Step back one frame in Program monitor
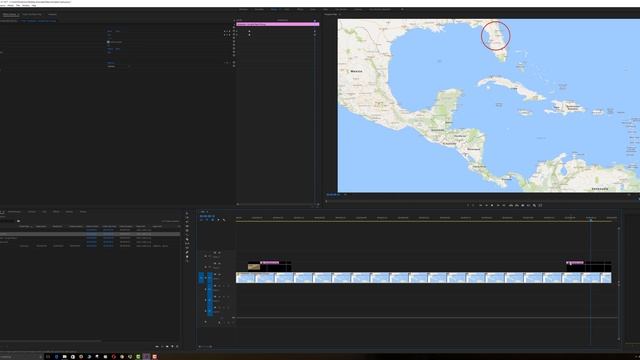 coord(486,205)
